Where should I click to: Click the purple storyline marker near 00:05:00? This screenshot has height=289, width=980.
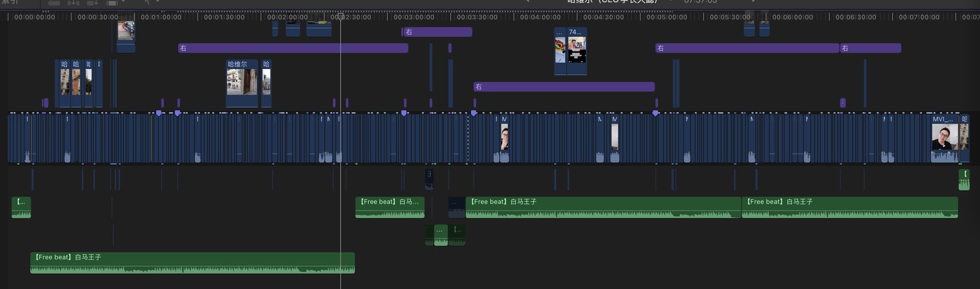655,113
